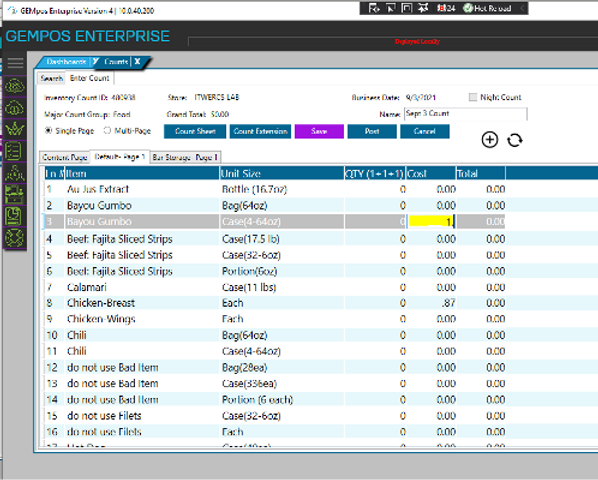Click the Total column header
The image size is (598, 480).
(x=481, y=173)
